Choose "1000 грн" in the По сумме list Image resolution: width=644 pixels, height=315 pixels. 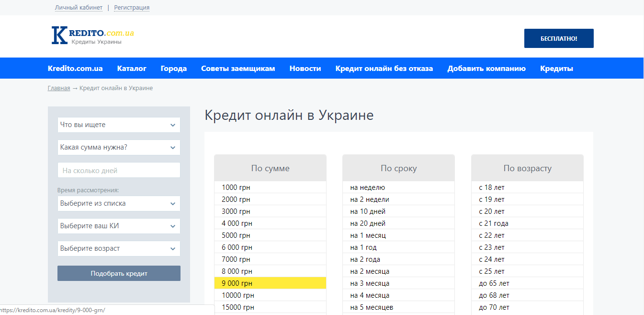(x=270, y=187)
